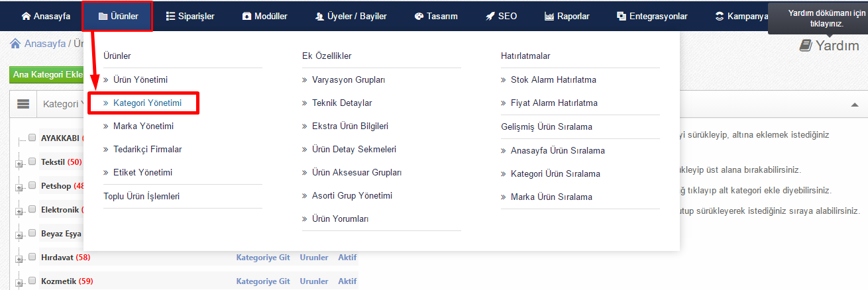
Task: Open the Siparişler menu
Action: click(x=190, y=16)
